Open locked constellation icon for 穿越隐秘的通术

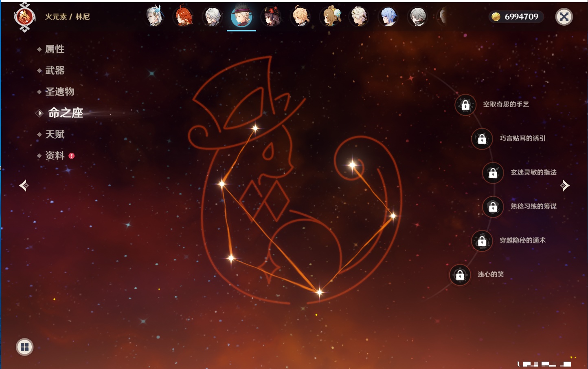tap(482, 241)
